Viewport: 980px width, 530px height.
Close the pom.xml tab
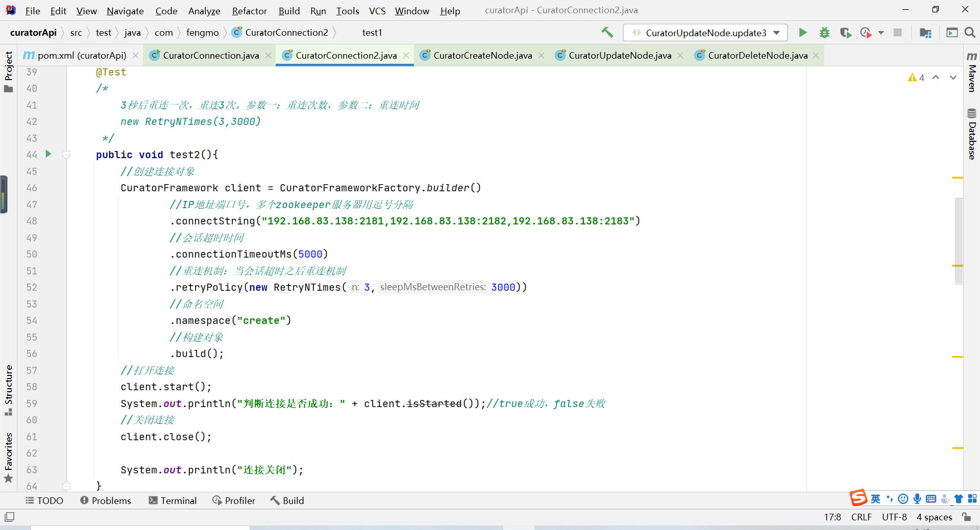tap(135, 55)
